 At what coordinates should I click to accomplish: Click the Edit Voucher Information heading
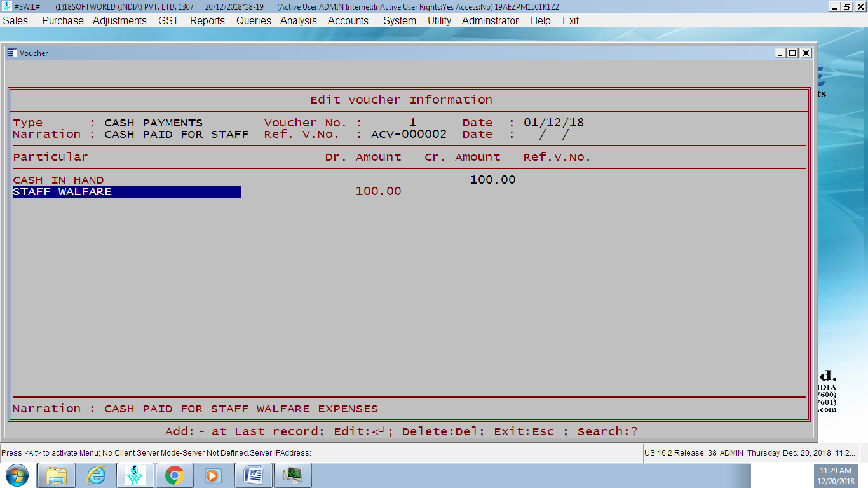coord(402,100)
